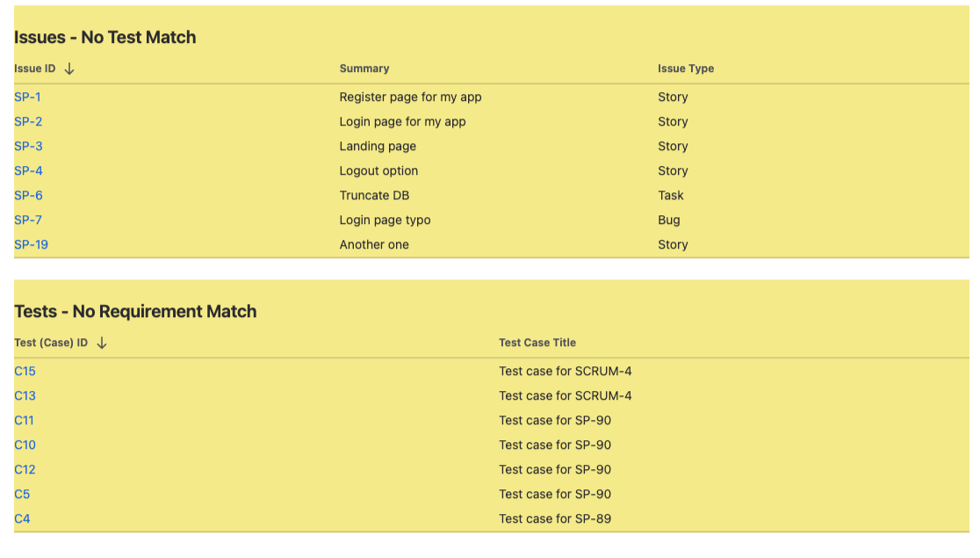Open bug issue SP-7
This screenshot has width=980, height=558.
click(28, 220)
